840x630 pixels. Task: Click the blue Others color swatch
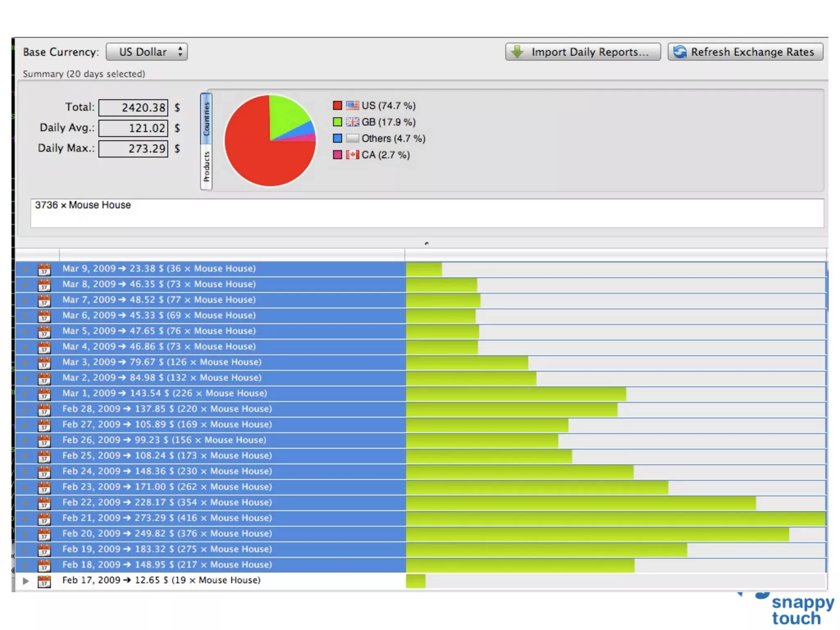click(x=337, y=138)
